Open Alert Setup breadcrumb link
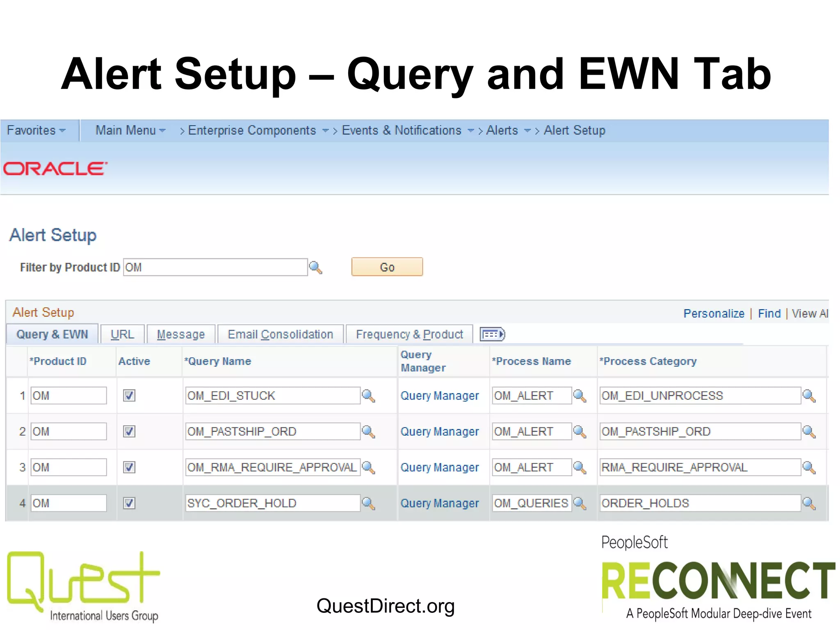Viewport: 840px width, 630px height. (x=574, y=130)
